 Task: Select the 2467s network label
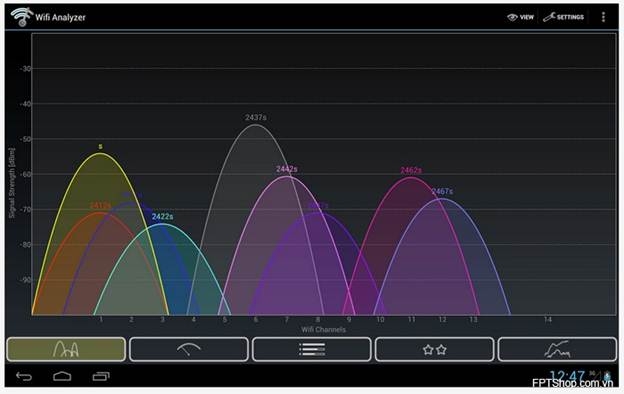pos(442,191)
